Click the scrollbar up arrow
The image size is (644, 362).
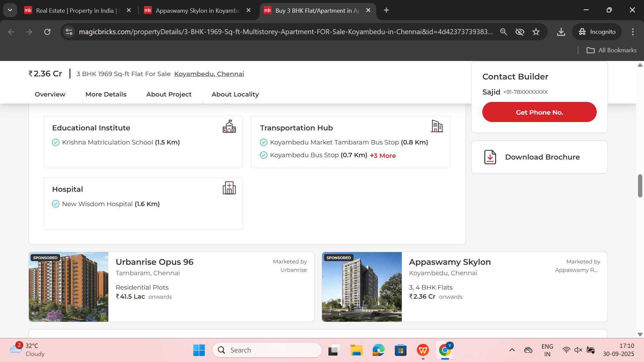point(640,65)
